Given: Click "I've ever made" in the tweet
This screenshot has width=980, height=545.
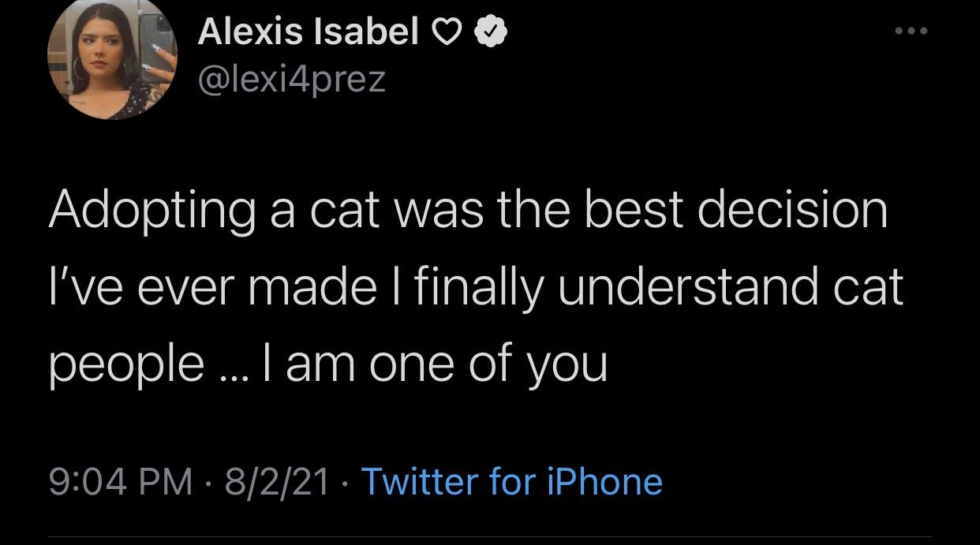Looking at the screenshot, I should [x=211, y=287].
